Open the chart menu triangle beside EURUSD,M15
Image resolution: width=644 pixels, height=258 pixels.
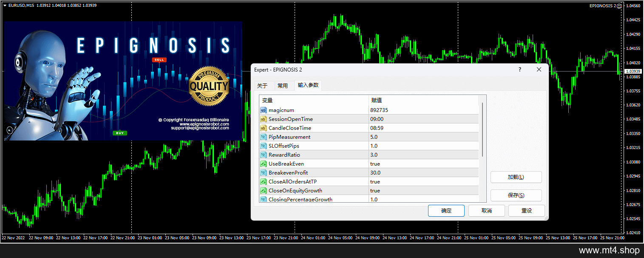point(5,6)
